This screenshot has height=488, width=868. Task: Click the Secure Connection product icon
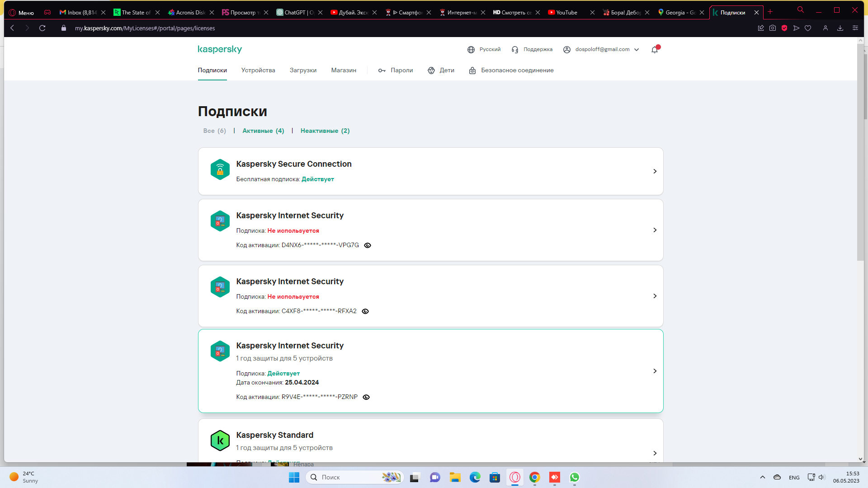pos(220,169)
